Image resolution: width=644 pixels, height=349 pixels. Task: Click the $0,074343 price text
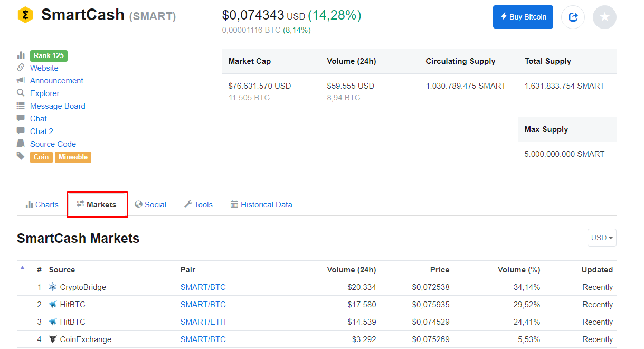pos(253,15)
